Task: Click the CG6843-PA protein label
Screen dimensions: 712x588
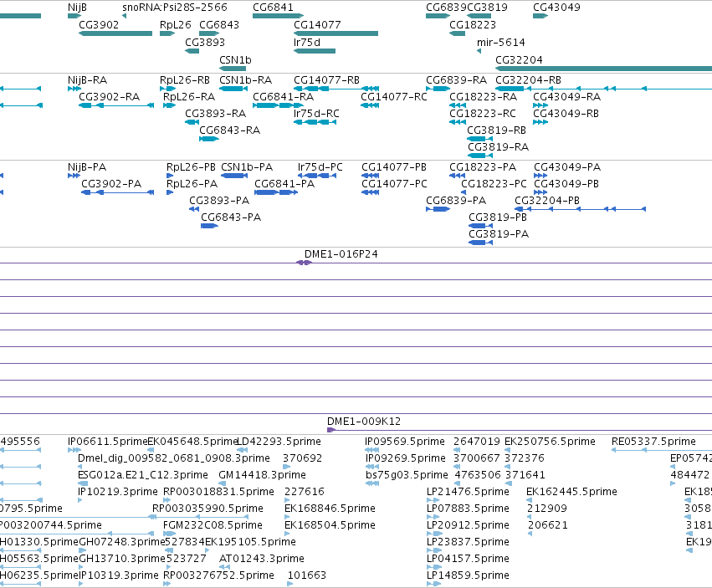Action: click(231, 218)
